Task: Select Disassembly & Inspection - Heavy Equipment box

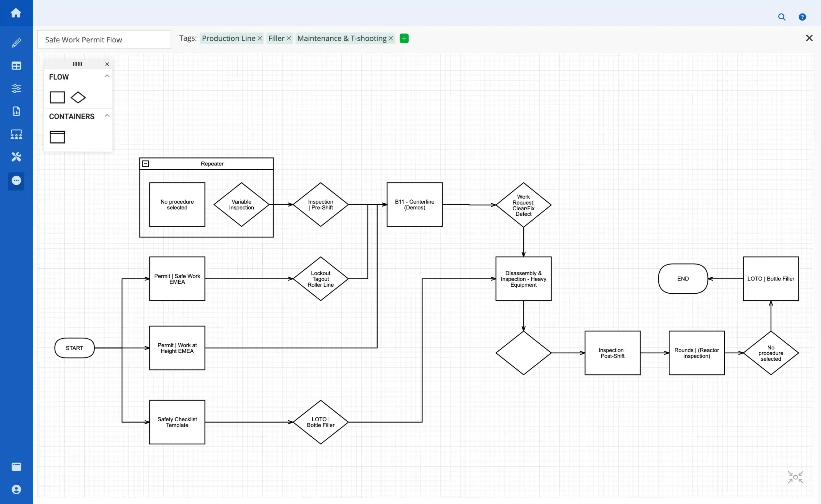Action: (x=523, y=279)
